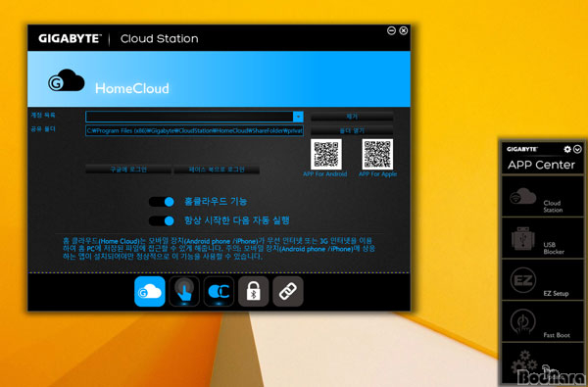This screenshot has width=588, height=387.
Task: Click the 구글에 로그인 button
Action: (128, 169)
